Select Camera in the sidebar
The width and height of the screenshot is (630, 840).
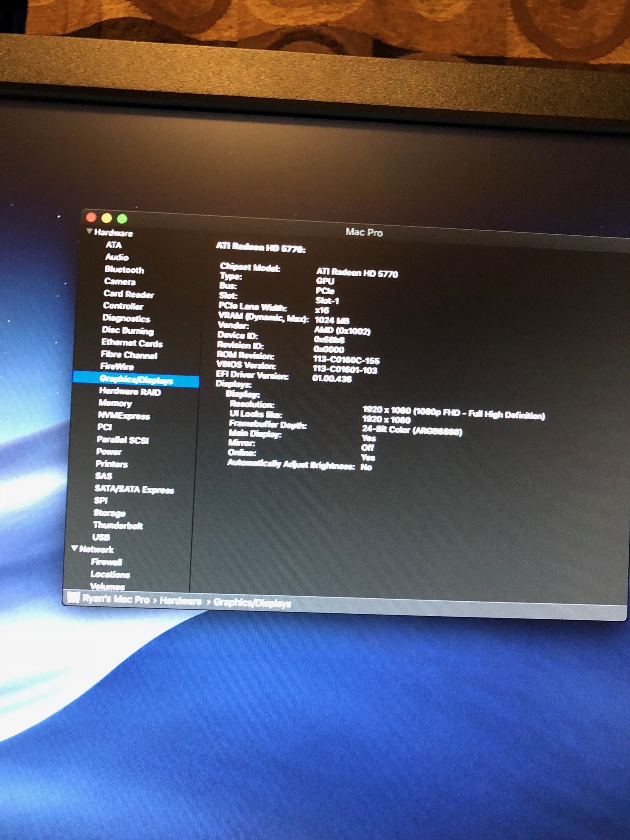click(x=120, y=282)
